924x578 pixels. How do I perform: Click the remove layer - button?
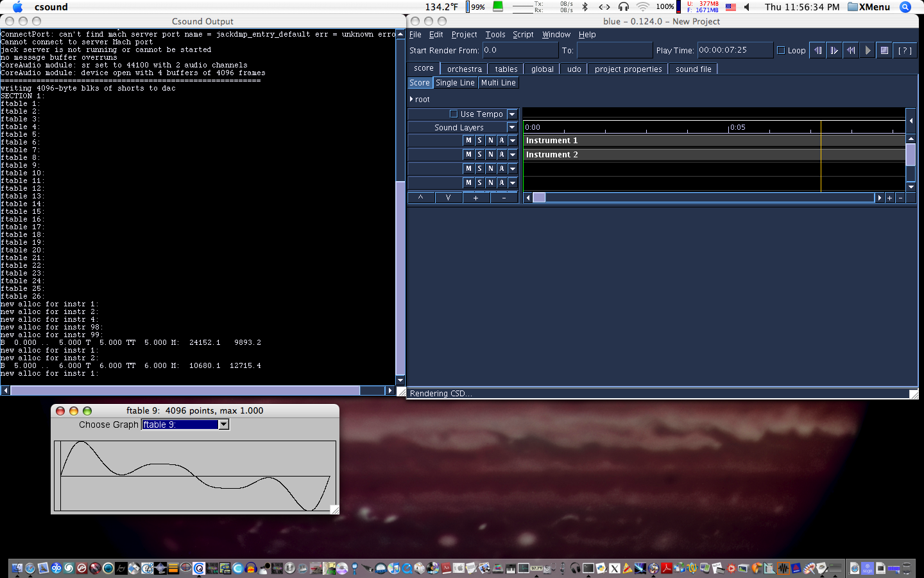[x=504, y=198]
